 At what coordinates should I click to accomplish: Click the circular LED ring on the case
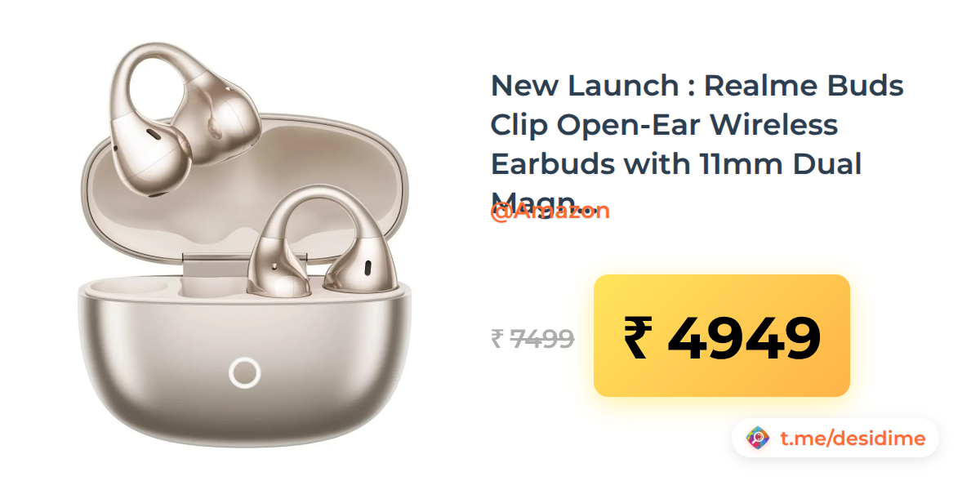(245, 373)
